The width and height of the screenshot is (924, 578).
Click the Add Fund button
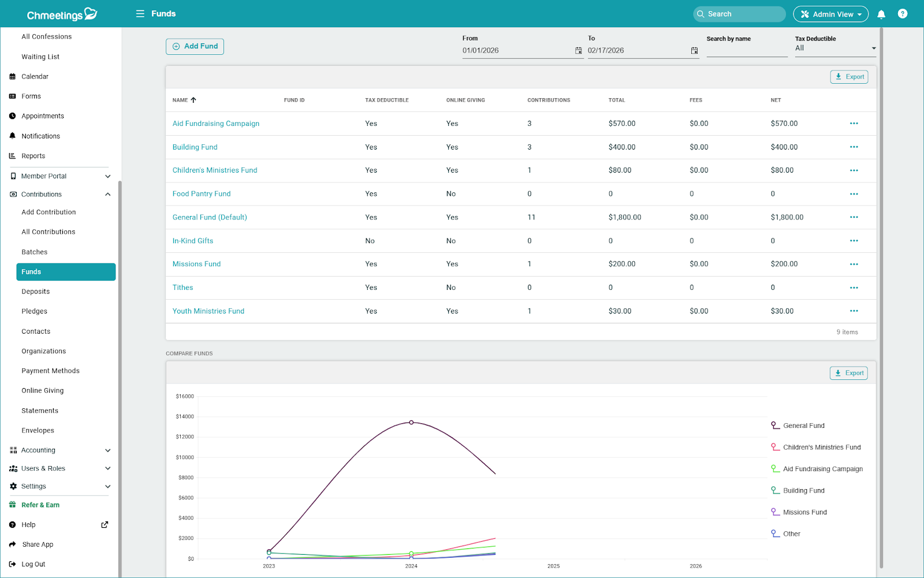(195, 46)
